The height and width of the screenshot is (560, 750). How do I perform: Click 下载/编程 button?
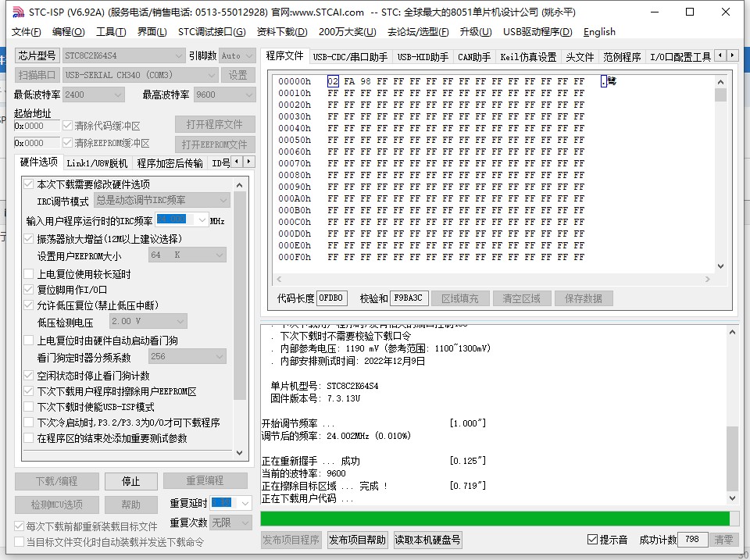click(57, 481)
